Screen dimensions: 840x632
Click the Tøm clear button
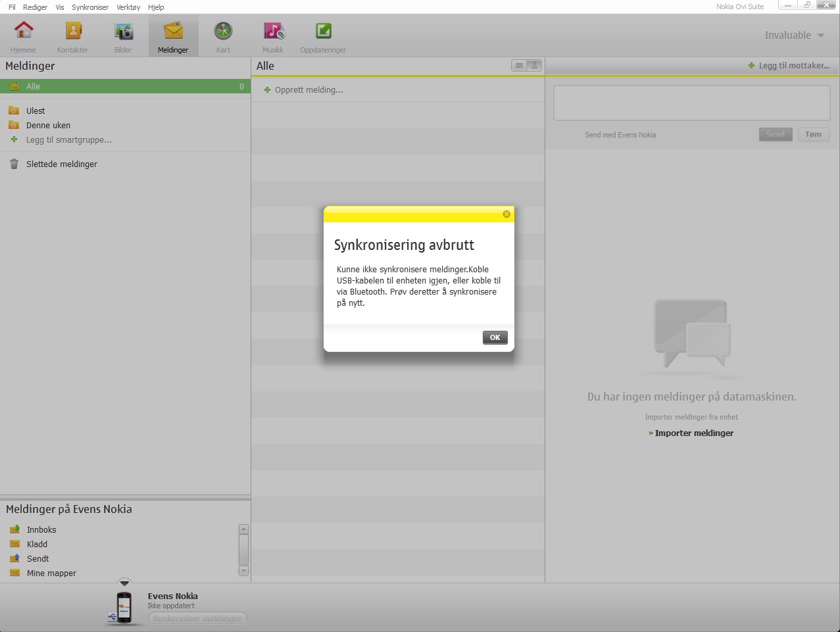pyautogui.click(x=813, y=134)
